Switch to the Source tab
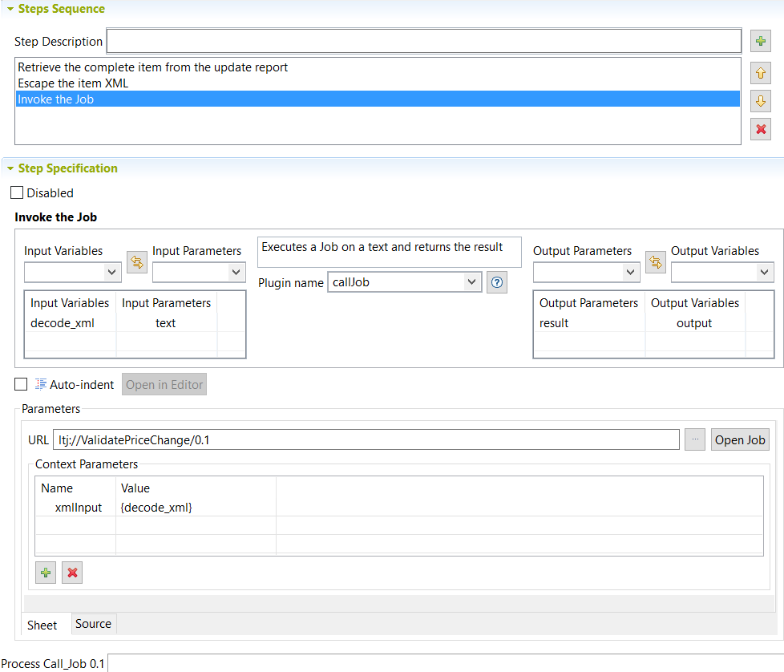The image size is (784, 672). (x=93, y=624)
